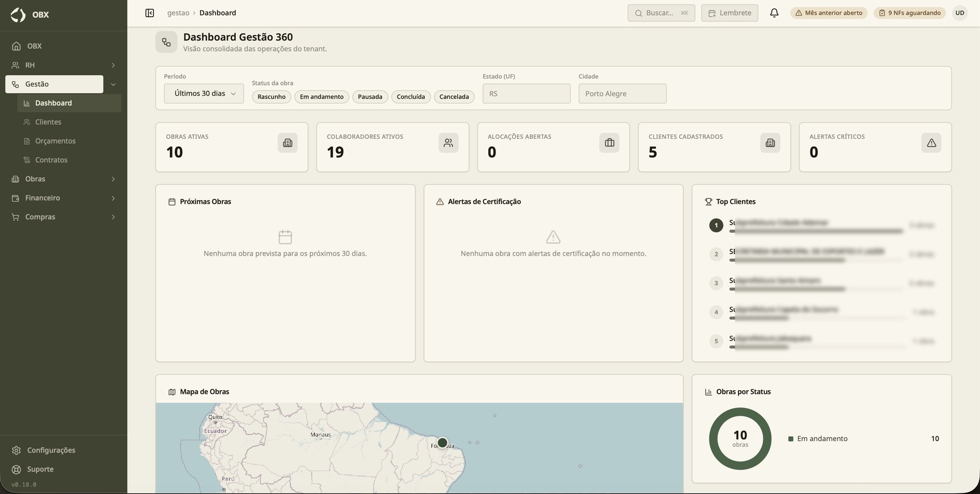Image resolution: width=980 pixels, height=494 pixels.
Task: Click the Quito label on the map
Action: (x=215, y=417)
